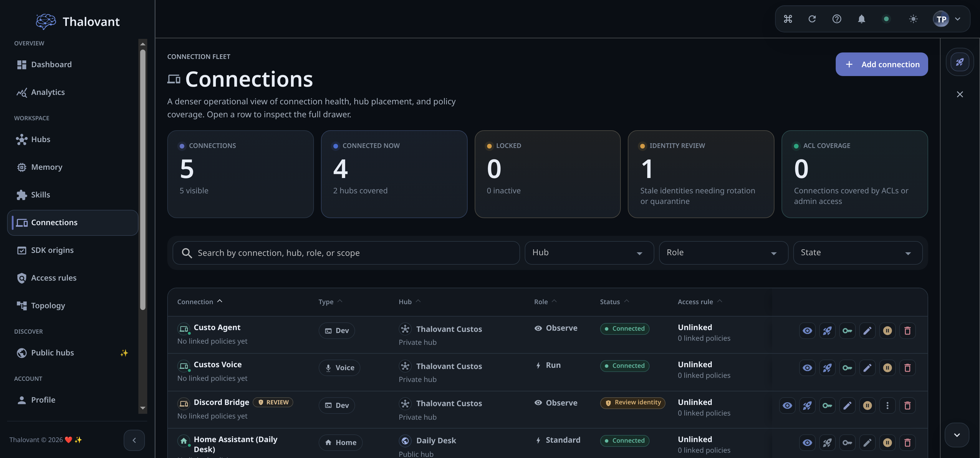980x458 pixels.
Task: Open the State filter dropdown
Action: 857,253
